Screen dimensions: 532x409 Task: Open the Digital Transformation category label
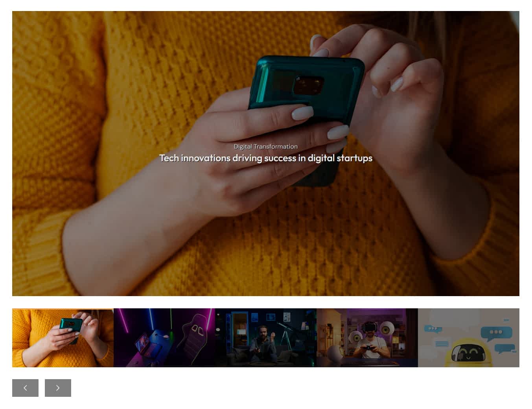[266, 146]
